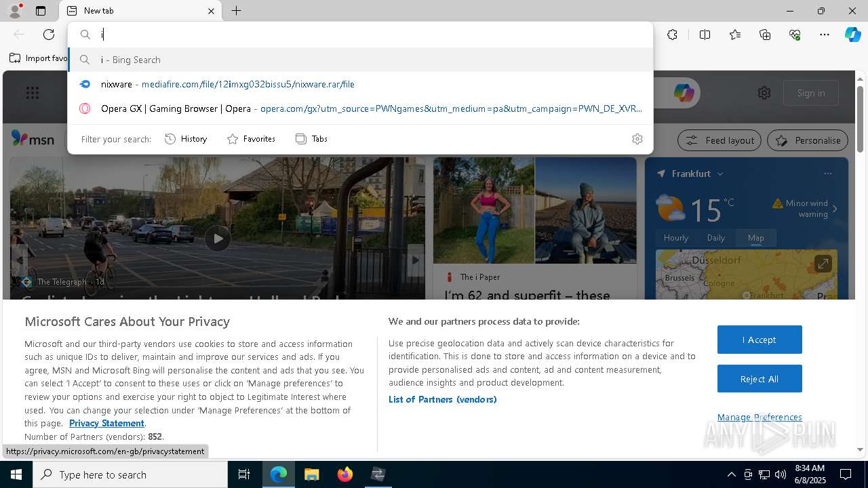The height and width of the screenshot is (488, 868).
Task: Open the Windows Start menu
Action: click(x=16, y=474)
